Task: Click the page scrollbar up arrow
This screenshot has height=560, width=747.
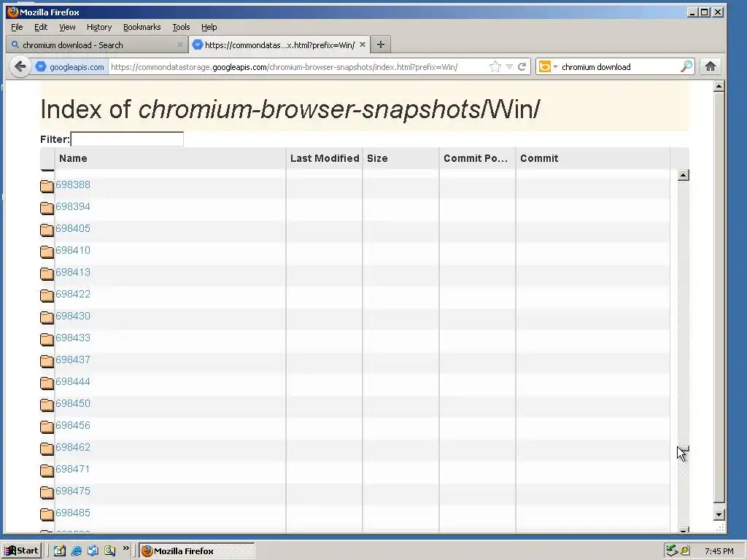Action: pos(719,86)
